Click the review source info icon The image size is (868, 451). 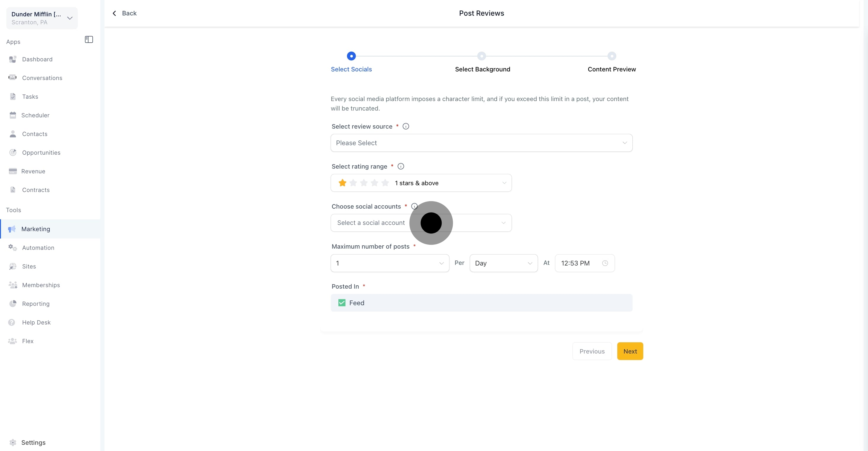[x=406, y=126]
